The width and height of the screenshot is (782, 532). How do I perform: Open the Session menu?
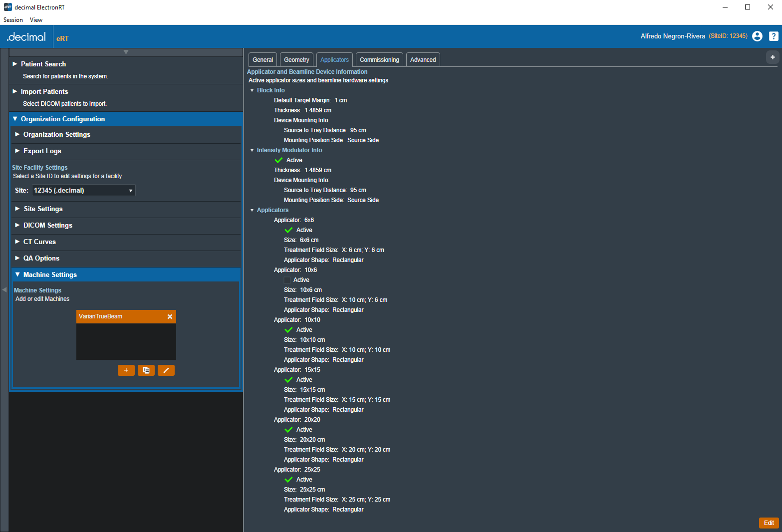click(13, 20)
